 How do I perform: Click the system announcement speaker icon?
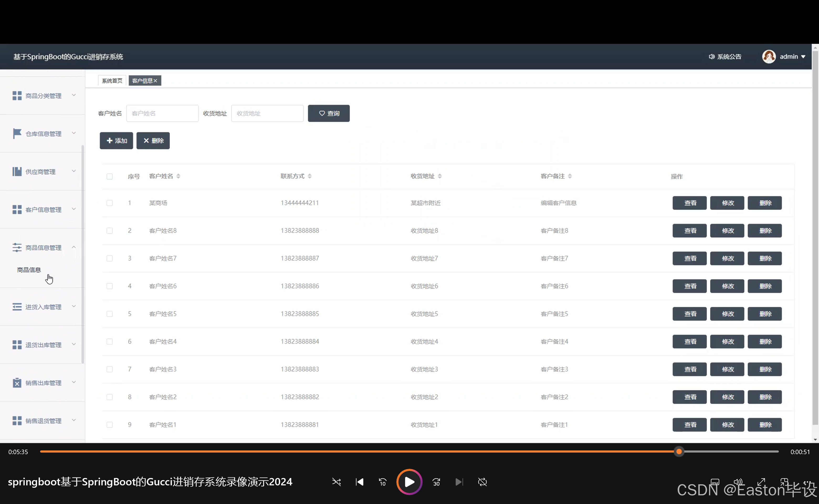click(711, 57)
